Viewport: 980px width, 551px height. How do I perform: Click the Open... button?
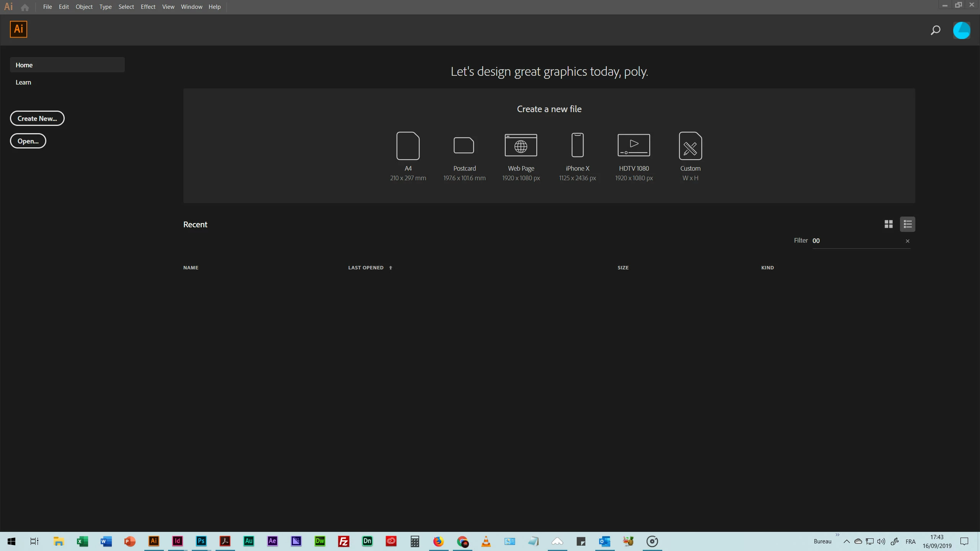[x=28, y=141]
